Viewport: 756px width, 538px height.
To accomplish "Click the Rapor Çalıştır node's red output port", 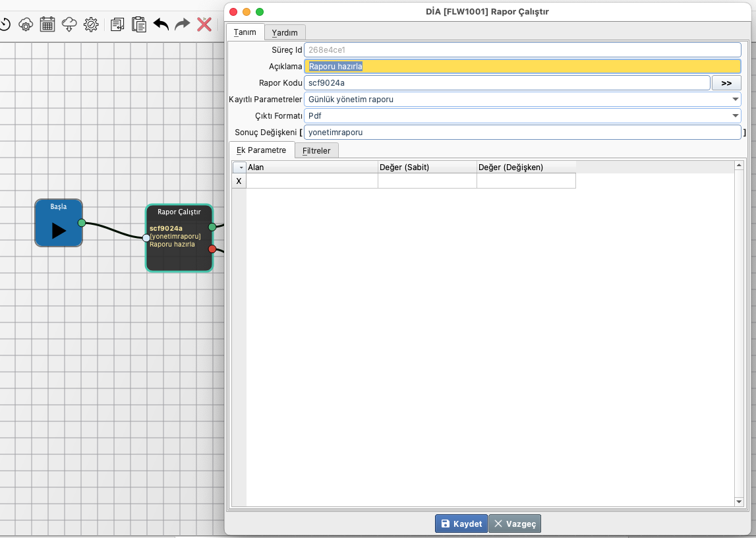I will coord(212,249).
